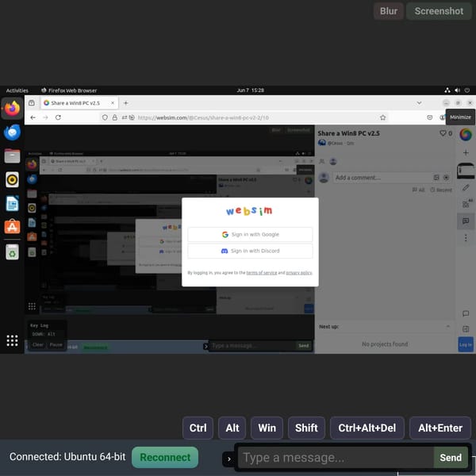Click the tracking protection shield icon
Screen dimensions: 476x476
[x=105, y=117]
